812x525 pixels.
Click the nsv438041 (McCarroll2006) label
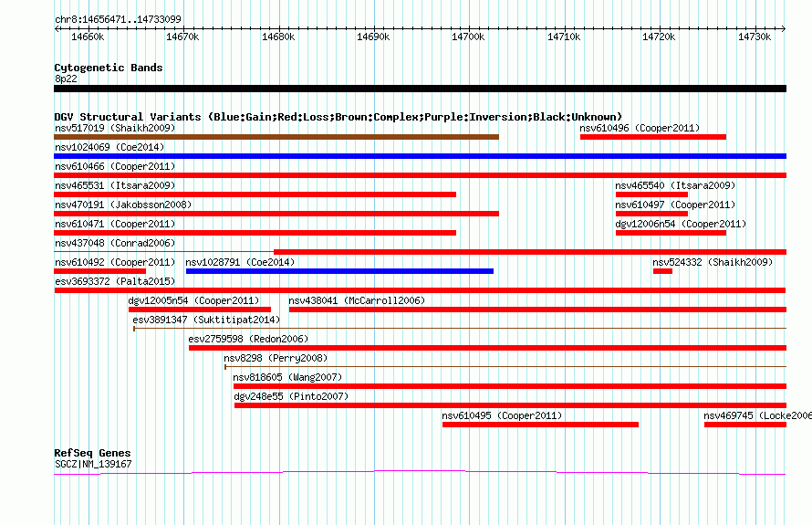[357, 300]
